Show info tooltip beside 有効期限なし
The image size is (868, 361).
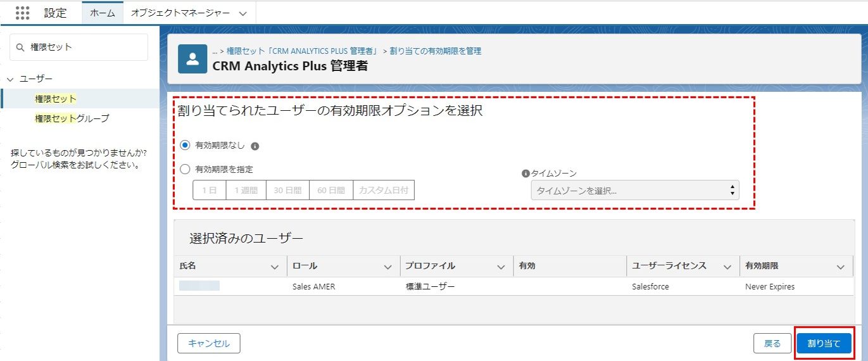(x=255, y=146)
